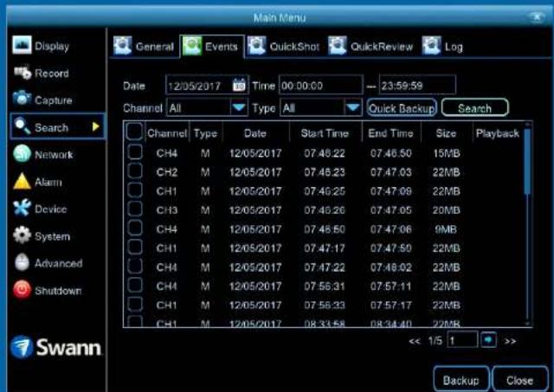Viewport: 554px width, 392px height.
Task: Click the 15MB size cell
Action: coord(447,153)
